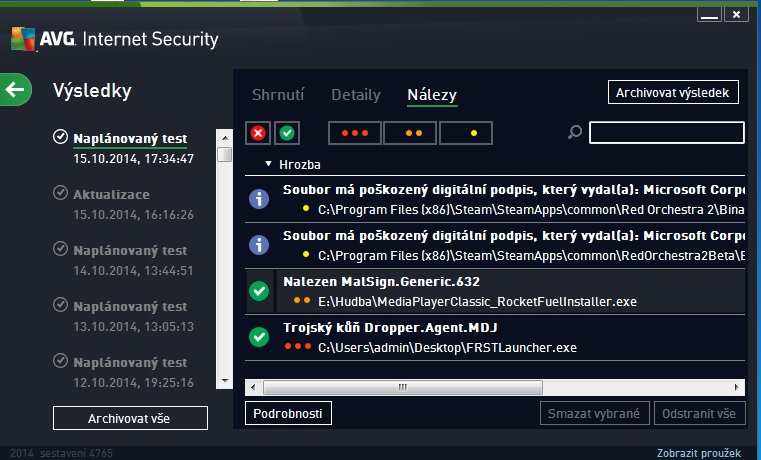761x460 pixels.
Task: Click the Archivovat vše button
Action: [x=130, y=418]
